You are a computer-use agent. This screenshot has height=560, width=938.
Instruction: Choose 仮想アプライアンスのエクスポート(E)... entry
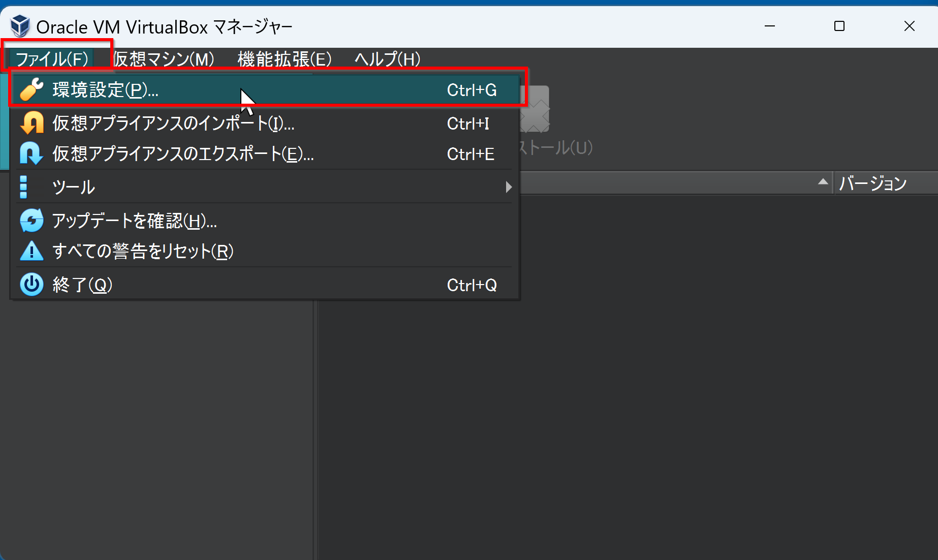pos(265,154)
